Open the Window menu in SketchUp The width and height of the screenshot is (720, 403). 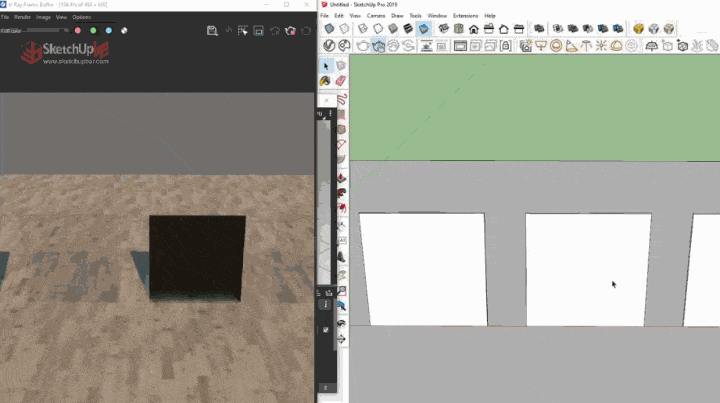(x=437, y=16)
